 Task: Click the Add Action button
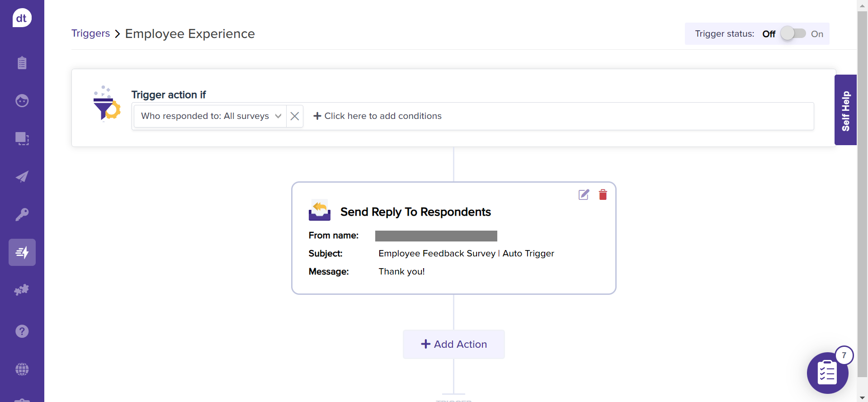[453, 344]
